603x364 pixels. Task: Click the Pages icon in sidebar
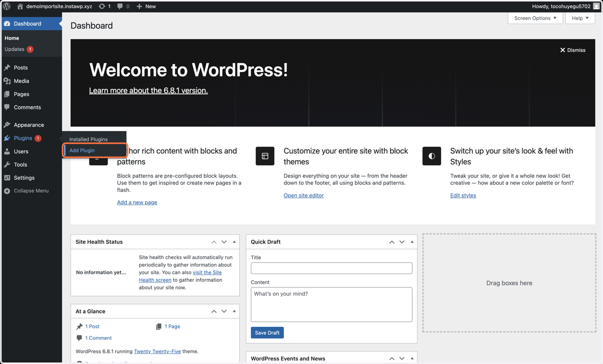(x=7, y=94)
